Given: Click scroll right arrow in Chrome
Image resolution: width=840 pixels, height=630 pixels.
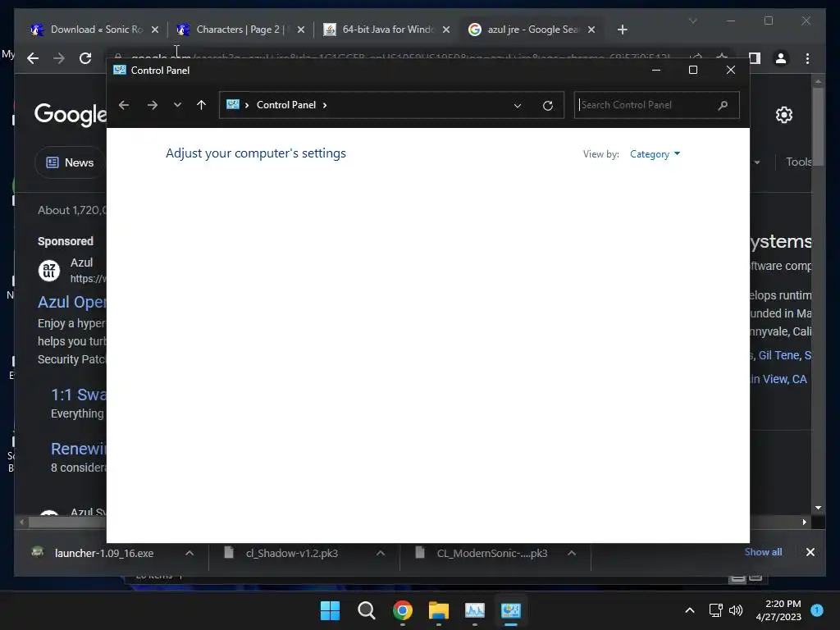Looking at the screenshot, I should coord(804,522).
